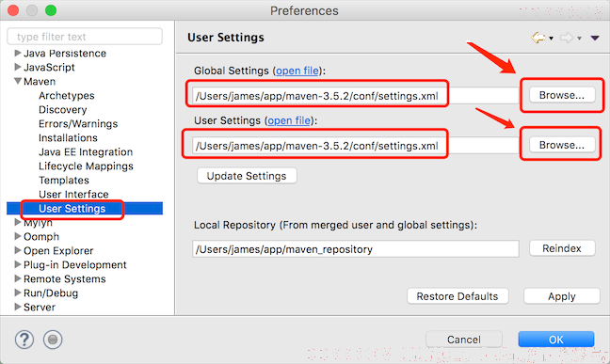This screenshot has height=364, width=610.
Task: Focus the Global Settings path field
Action: point(356,96)
